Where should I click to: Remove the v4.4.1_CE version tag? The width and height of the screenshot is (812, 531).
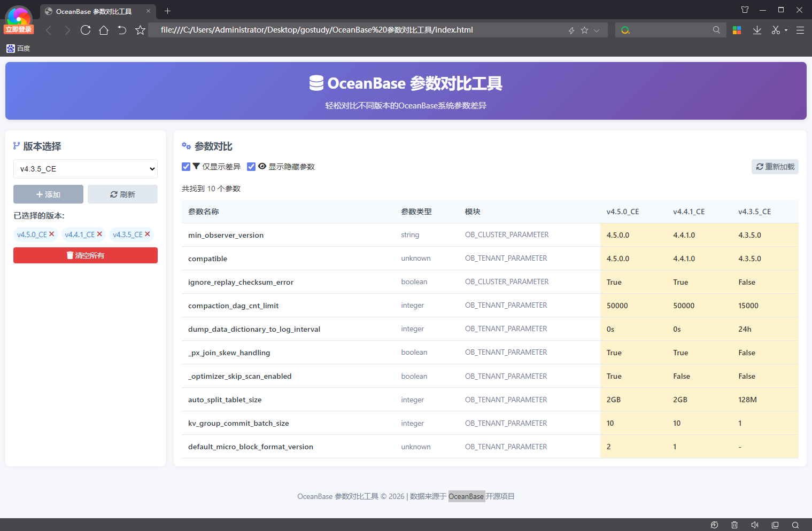(99, 234)
